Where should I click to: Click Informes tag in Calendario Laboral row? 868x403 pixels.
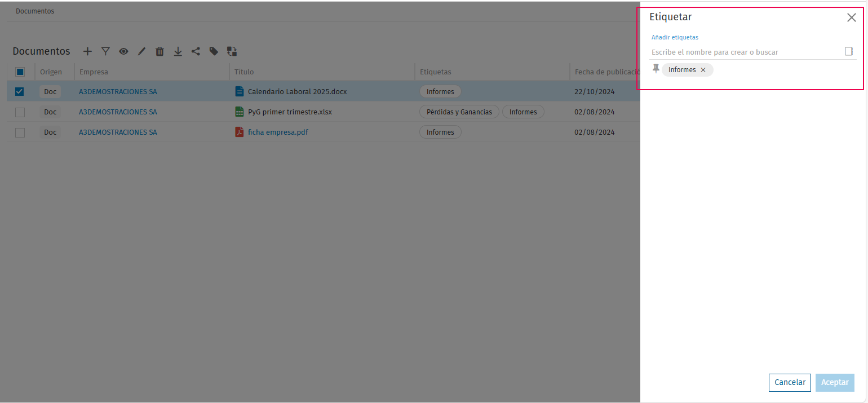pyautogui.click(x=440, y=91)
